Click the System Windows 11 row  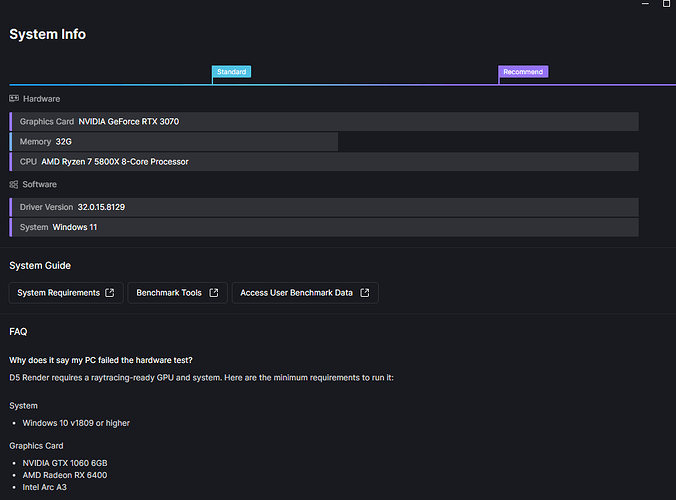pyautogui.click(x=324, y=227)
